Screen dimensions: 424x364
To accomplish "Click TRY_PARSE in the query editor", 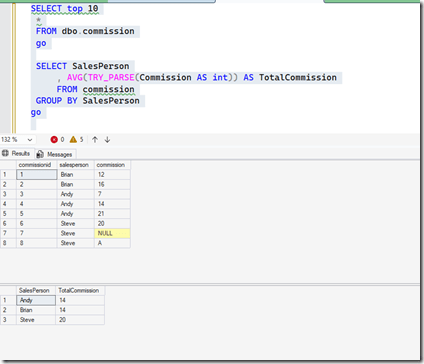I will [x=111, y=77].
